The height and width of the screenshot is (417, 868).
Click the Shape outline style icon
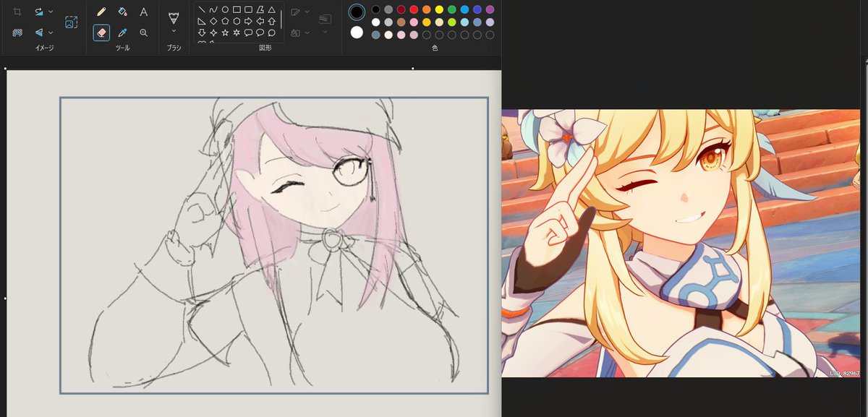click(x=295, y=12)
